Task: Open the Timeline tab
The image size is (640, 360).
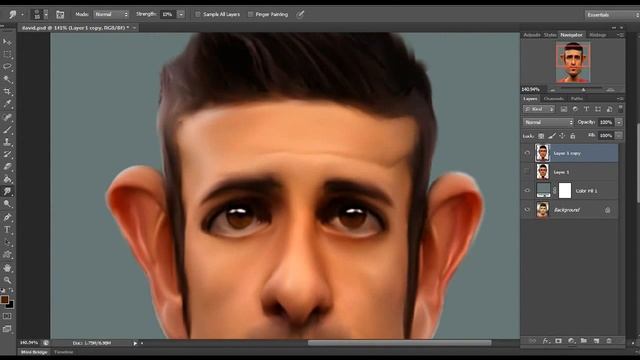Action: click(63, 352)
